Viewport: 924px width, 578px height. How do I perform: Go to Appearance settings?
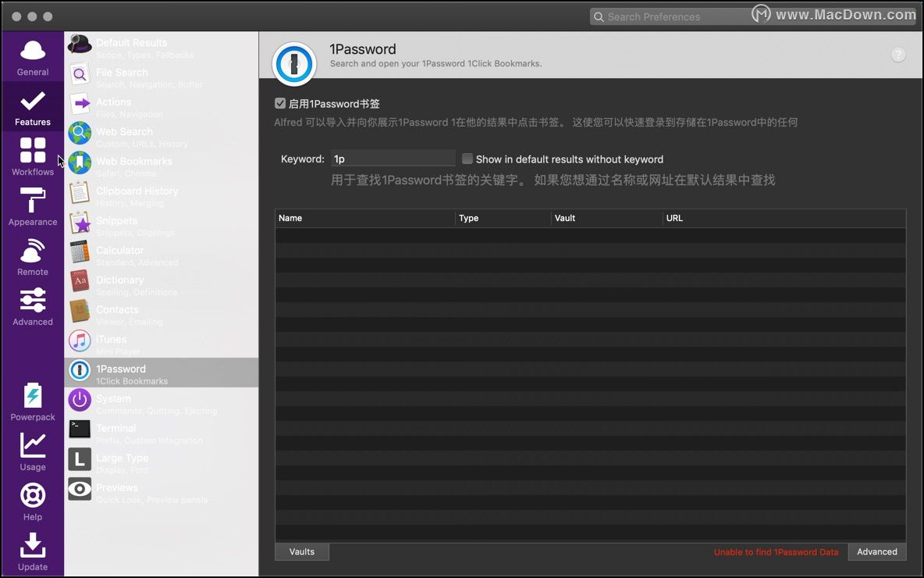coord(33,207)
